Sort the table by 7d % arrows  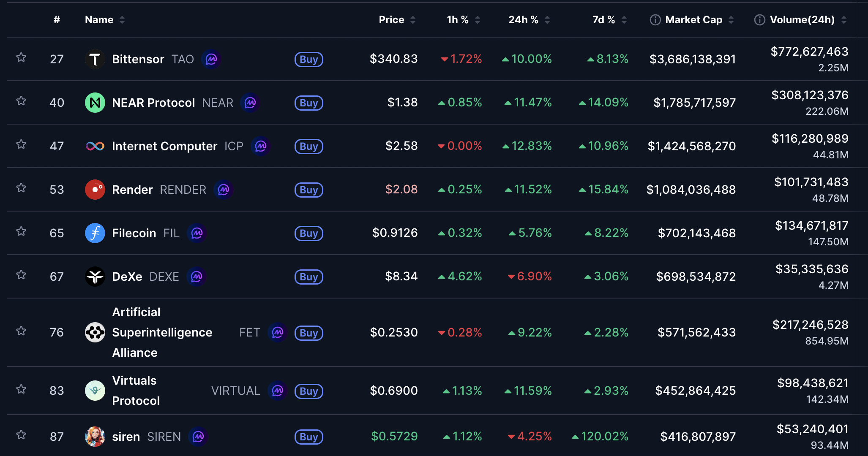[624, 20]
